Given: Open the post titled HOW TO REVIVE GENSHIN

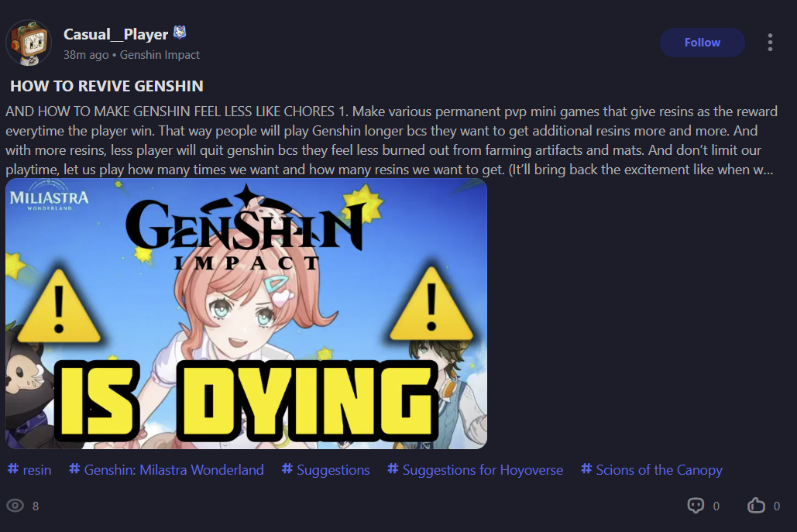Looking at the screenshot, I should 107,86.
